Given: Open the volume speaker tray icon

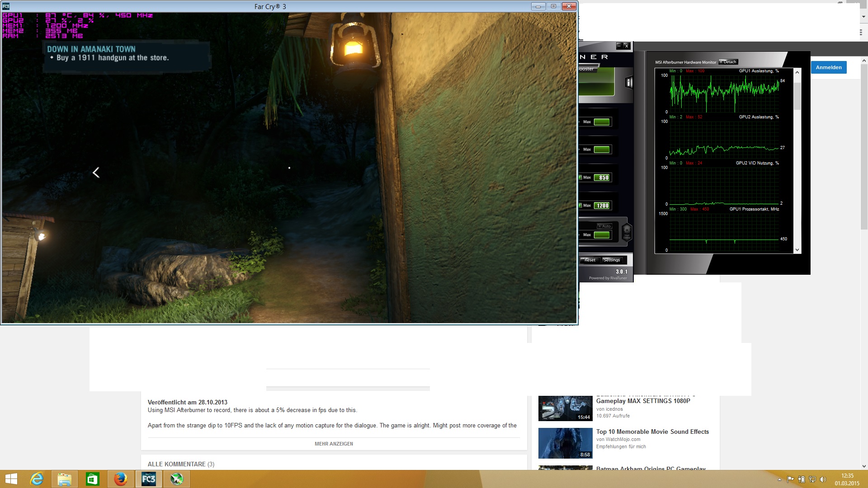Looking at the screenshot, I should point(823,479).
